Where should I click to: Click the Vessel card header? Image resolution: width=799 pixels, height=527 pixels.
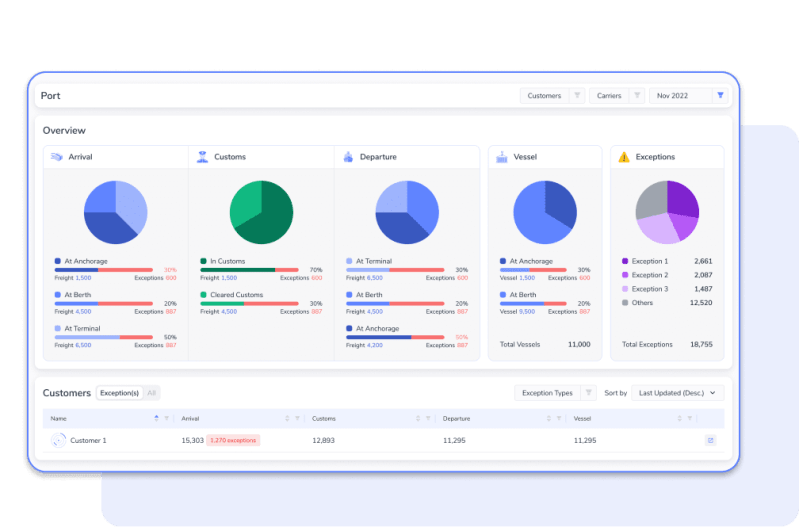click(x=545, y=157)
